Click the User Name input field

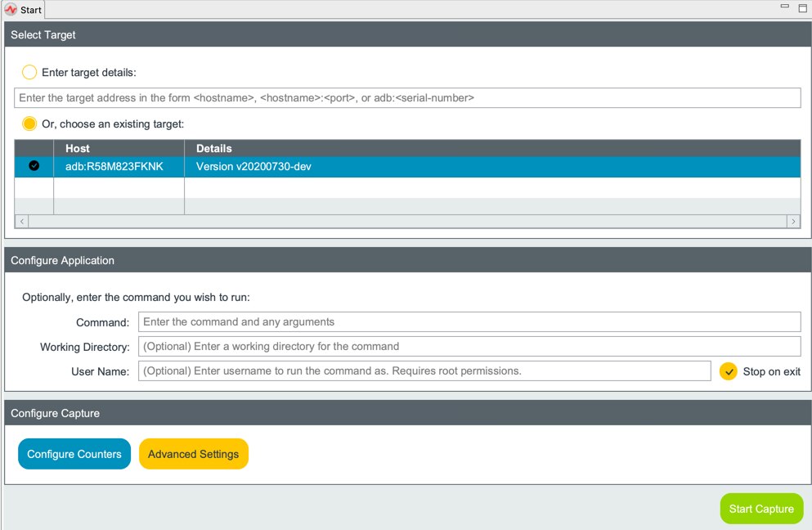click(424, 371)
